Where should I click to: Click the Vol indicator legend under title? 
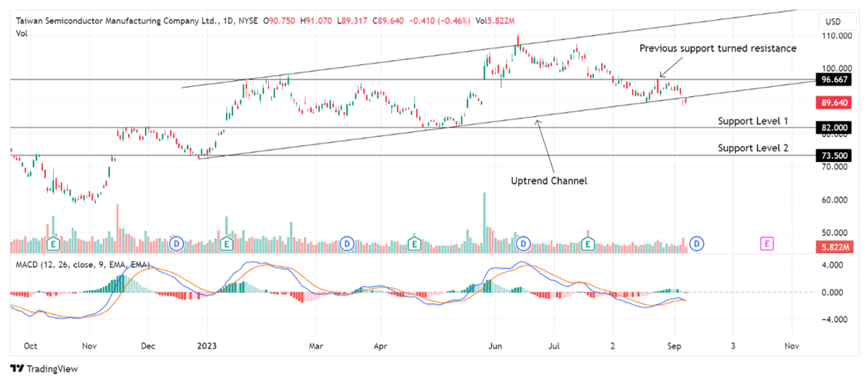[x=22, y=34]
